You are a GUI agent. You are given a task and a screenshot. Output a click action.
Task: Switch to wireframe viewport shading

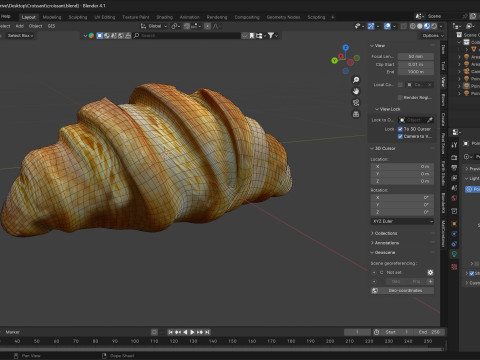[413, 26]
